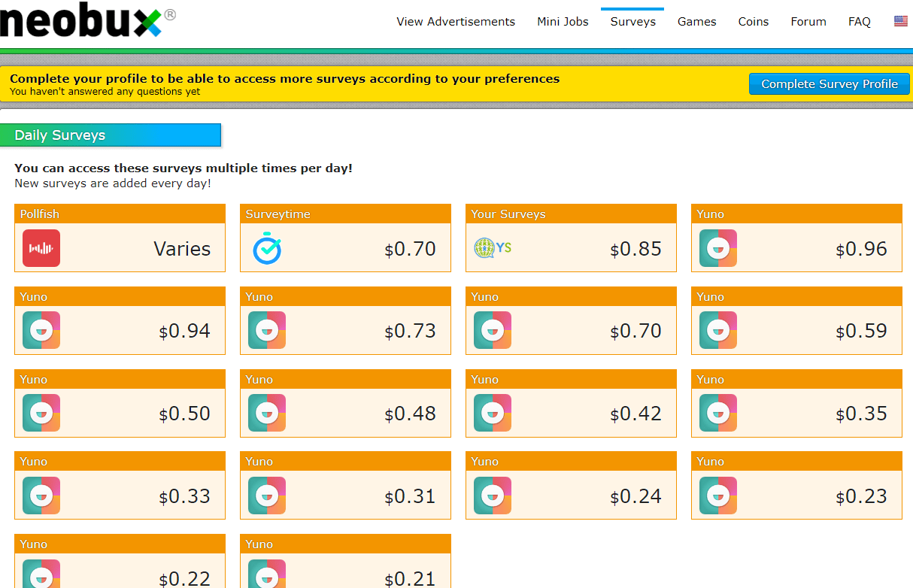Open the Coins page
The image size is (913, 588).
(753, 22)
